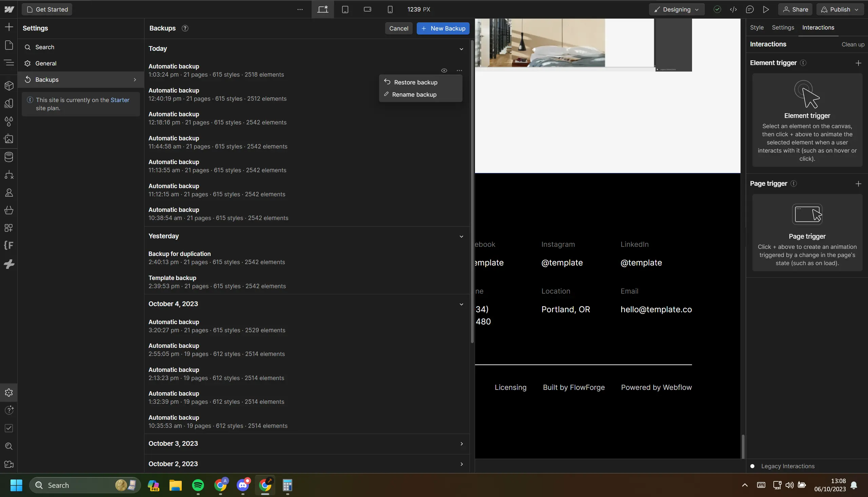868x497 pixels.
Task: Open General in Settings list
Action: (81, 63)
